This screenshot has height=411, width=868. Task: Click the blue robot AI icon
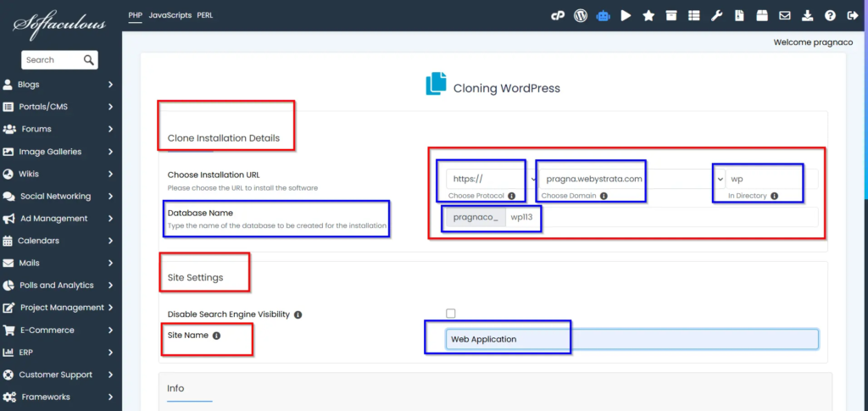coord(603,15)
